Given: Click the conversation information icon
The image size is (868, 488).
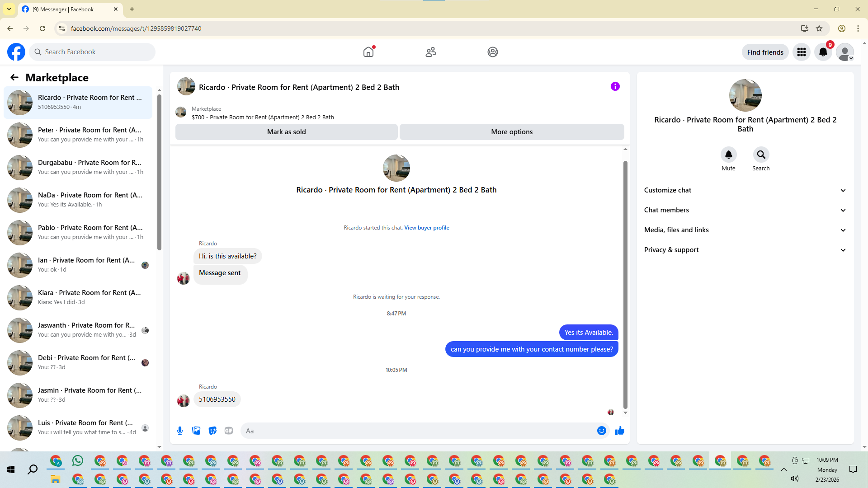Looking at the screenshot, I should tap(615, 86).
